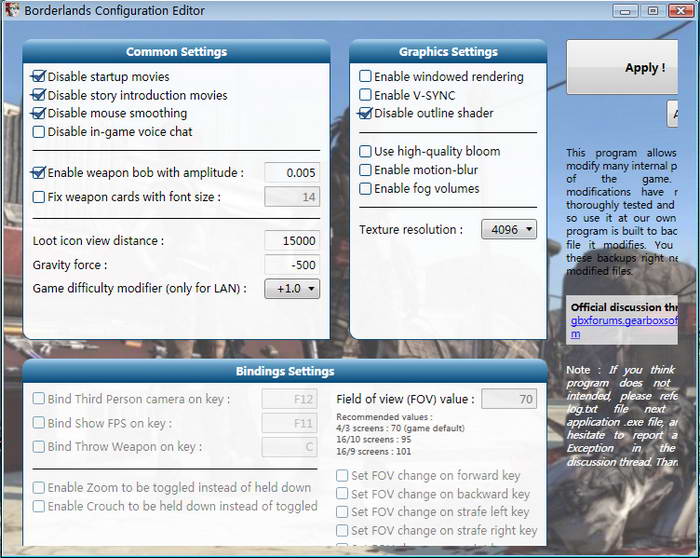700x558 pixels.
Task: Click the Apply ! button
Action: point(622,67)
